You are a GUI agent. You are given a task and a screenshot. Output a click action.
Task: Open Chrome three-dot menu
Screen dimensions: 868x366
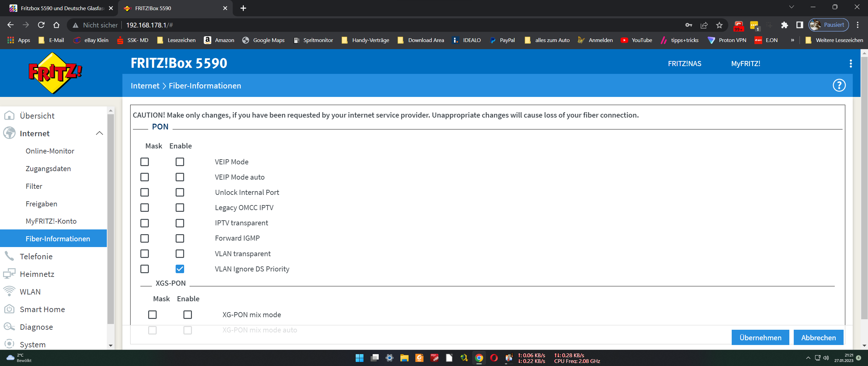click(x=857, y=25)
